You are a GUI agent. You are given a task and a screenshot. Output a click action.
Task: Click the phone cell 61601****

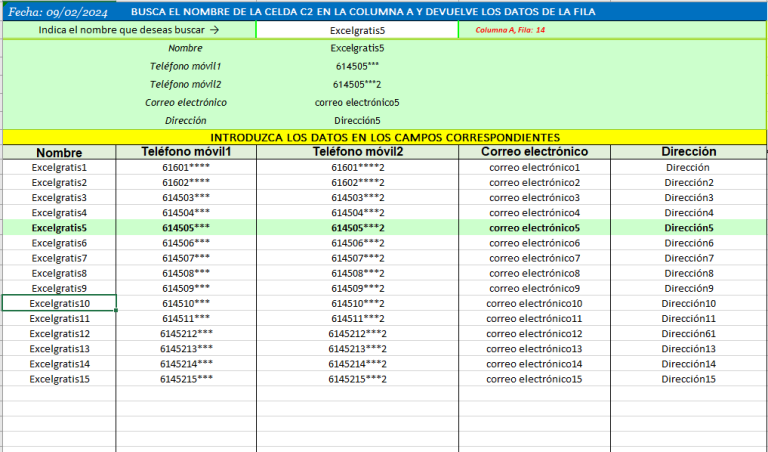[186, 167]
